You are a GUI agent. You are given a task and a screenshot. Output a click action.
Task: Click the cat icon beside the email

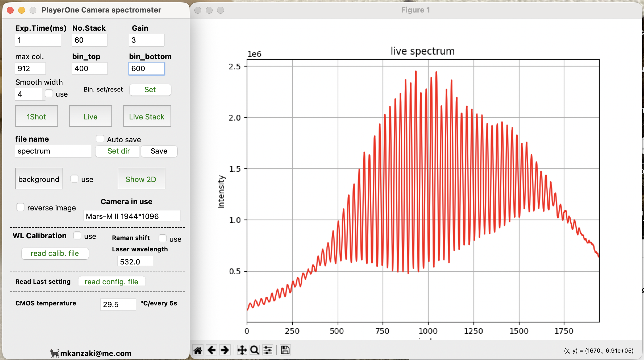tap(55, 353)
